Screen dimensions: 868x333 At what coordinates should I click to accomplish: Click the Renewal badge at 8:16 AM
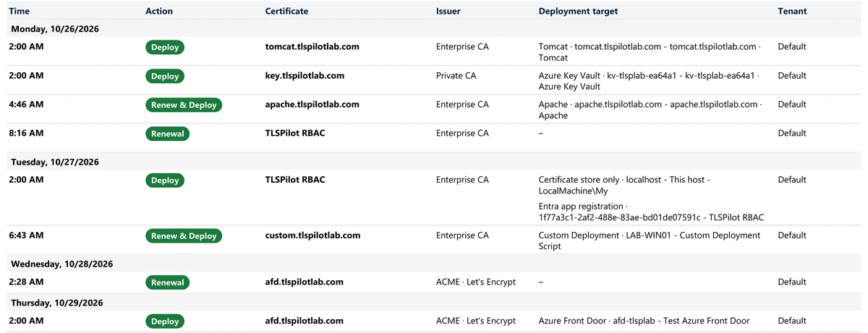[x=167, y=134]
